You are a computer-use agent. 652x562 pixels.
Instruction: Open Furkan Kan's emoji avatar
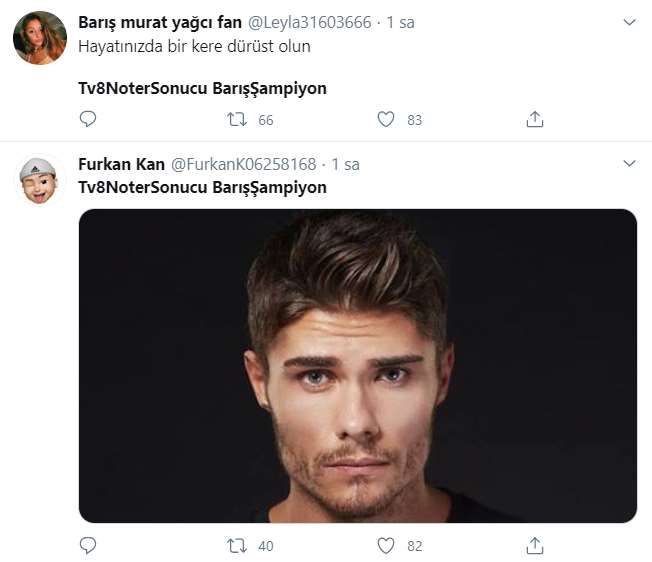pyautogui.click(x=40, y=180)
